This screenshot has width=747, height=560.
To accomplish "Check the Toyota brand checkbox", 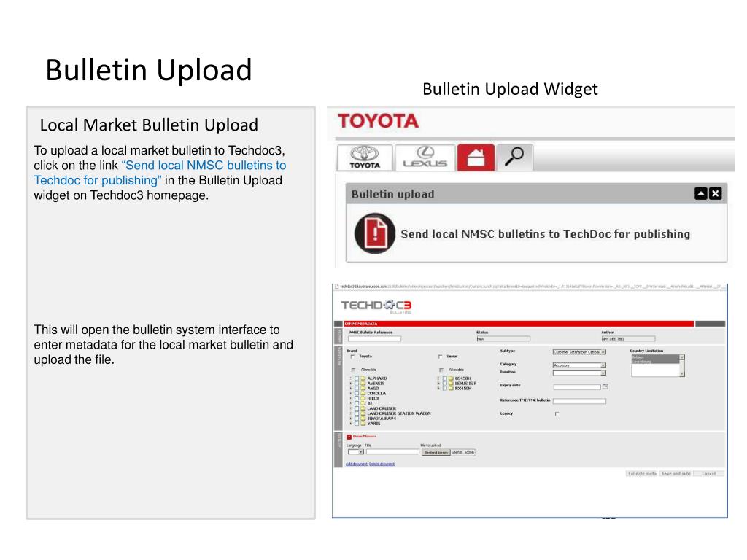I will 352,357.
